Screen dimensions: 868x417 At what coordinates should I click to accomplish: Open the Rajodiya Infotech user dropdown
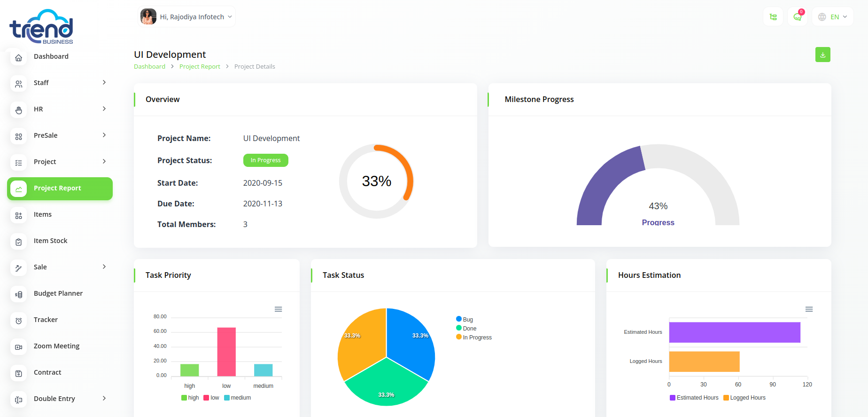[x=187, y=17]
